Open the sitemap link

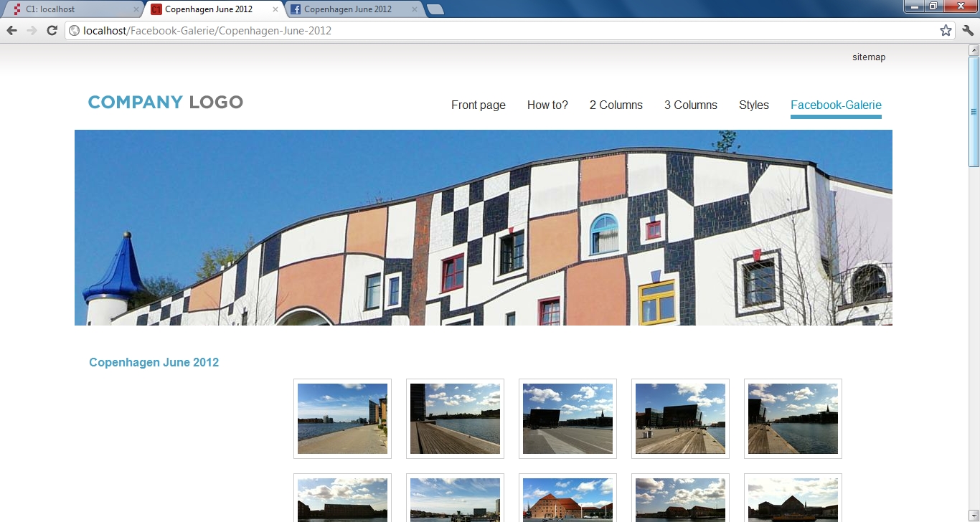pyautogui.click(x=869, y=57)
